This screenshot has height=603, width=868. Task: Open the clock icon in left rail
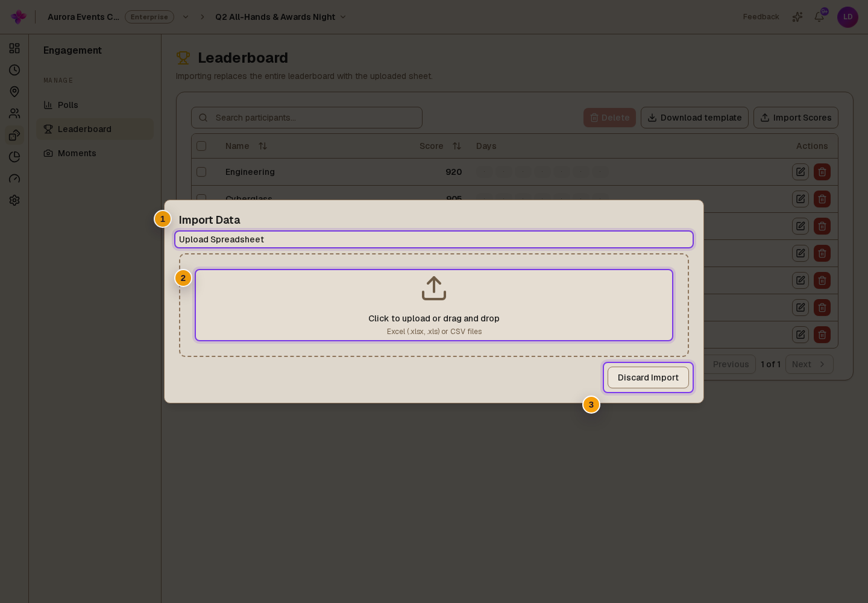point(14,70)
